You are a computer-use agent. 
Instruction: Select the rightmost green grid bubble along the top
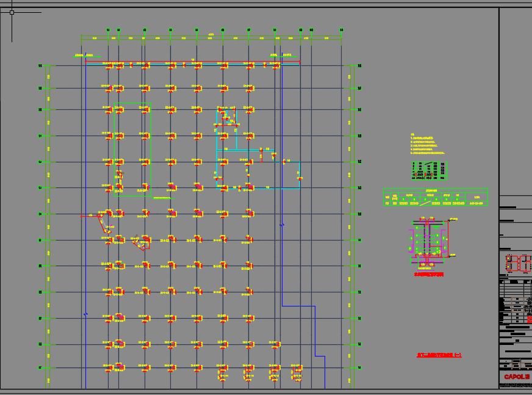tap(341, 30)
